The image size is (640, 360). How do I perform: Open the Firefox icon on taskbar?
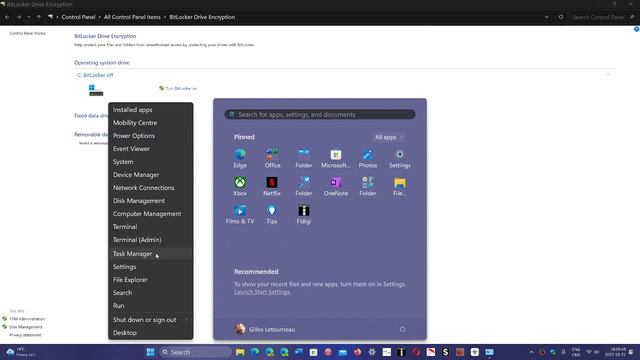(358, 352)
